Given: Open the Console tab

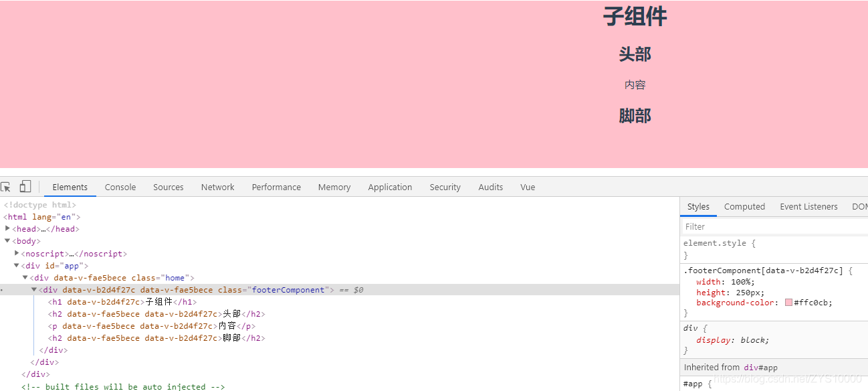Looking at the screenshot, I should pos(120,187).
